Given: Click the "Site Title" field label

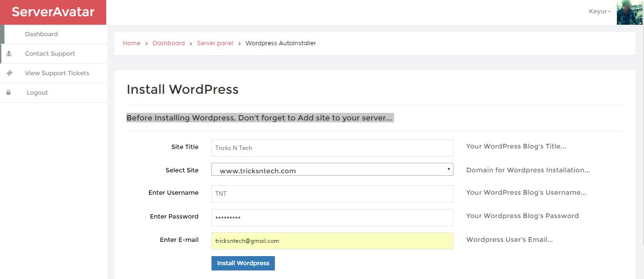Looking at the screenshot, I should pos(185,147).
